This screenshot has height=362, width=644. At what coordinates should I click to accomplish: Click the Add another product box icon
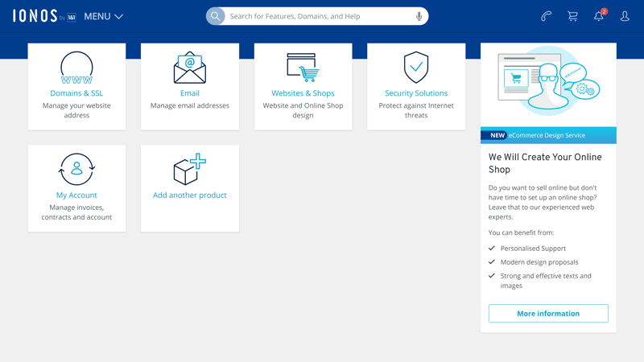pyautogui.click(x=190, y=170)
